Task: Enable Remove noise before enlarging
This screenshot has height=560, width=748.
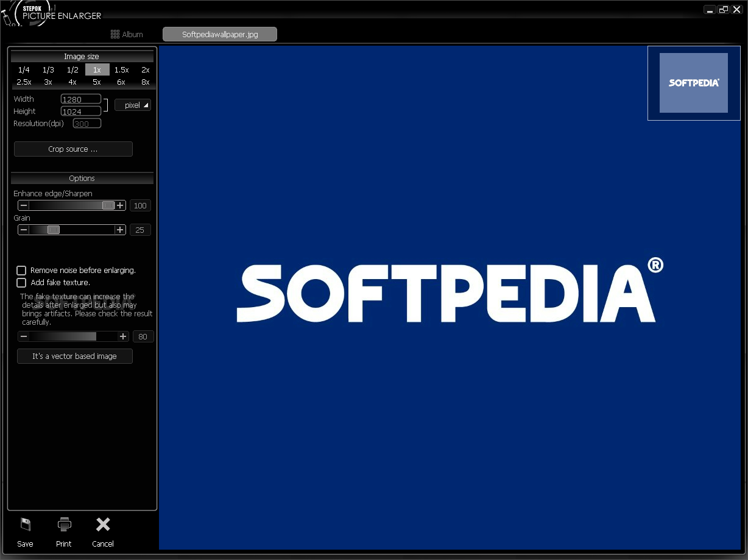Action: pos(21,270)
